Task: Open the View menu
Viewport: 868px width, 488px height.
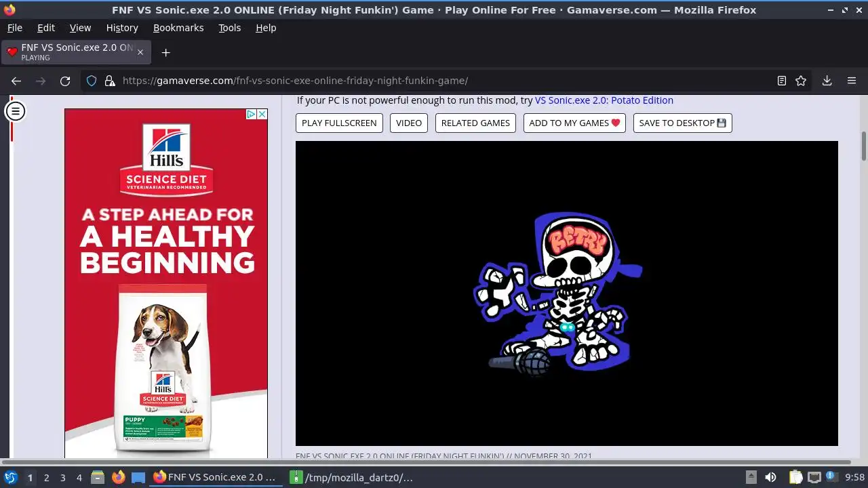Action: tap(80, 28)
